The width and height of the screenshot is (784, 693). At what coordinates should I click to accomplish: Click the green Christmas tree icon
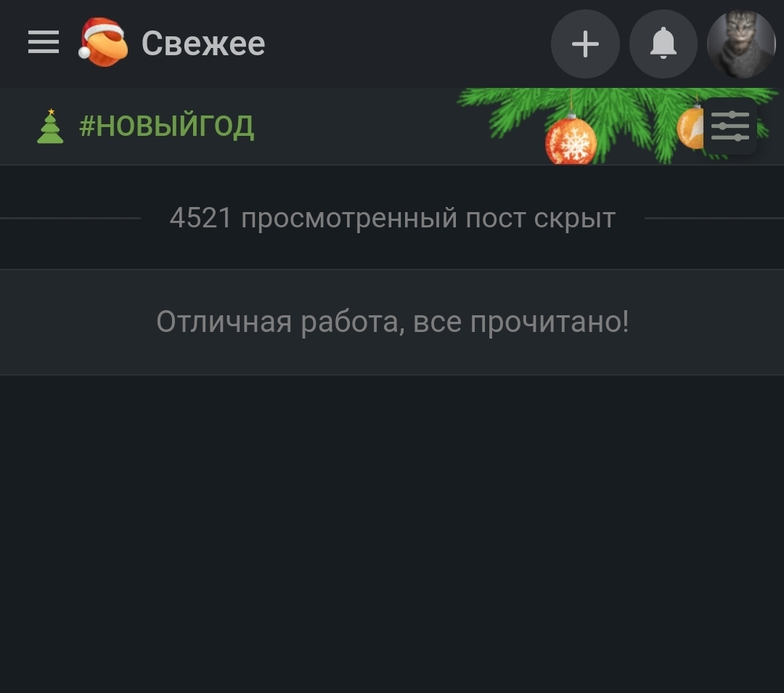click(x=50, y=126)
